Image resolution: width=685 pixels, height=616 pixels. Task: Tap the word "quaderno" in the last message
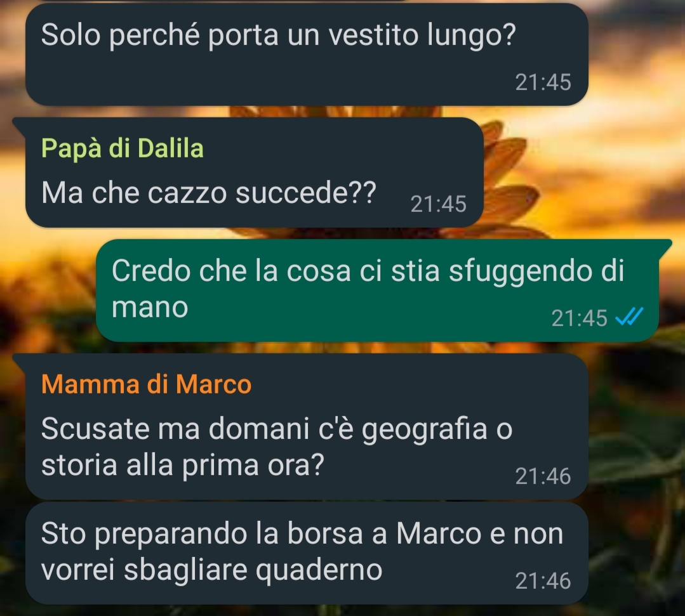pos(319,570)
